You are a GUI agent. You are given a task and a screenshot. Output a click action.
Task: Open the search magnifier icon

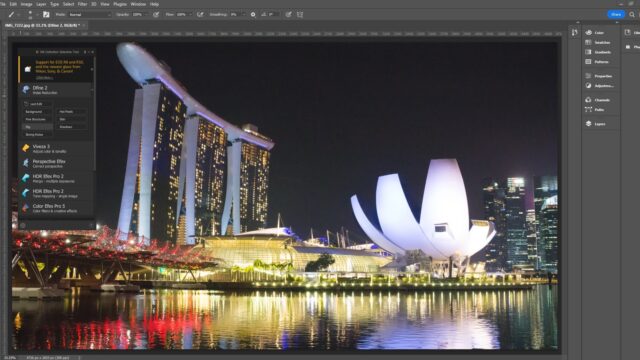coord(632,14)
